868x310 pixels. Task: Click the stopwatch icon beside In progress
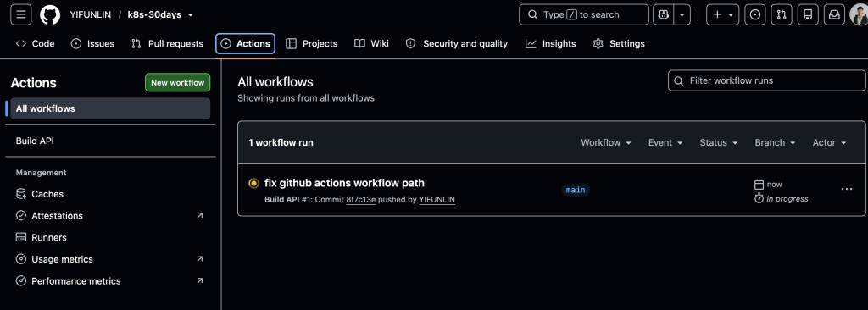tap(759, 198)
